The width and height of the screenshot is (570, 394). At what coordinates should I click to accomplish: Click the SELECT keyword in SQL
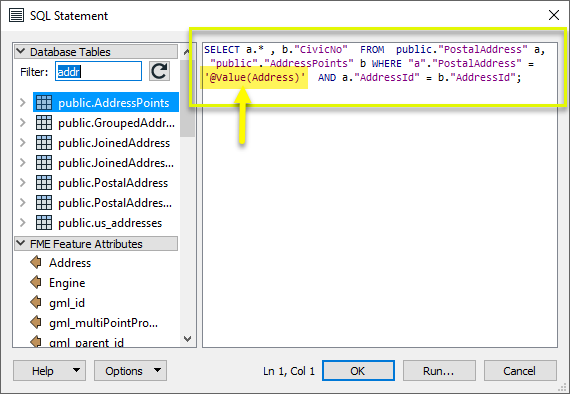[x=222, y=49]
